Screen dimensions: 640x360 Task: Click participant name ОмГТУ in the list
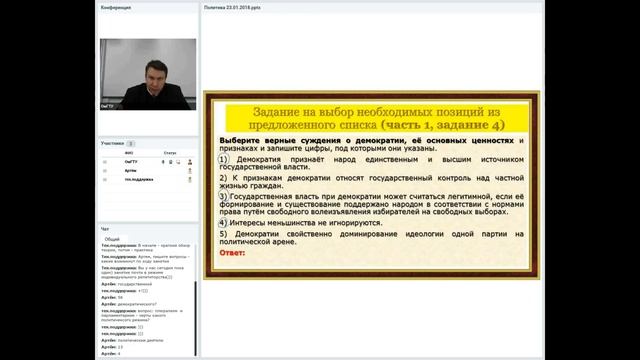coord(131,162)
